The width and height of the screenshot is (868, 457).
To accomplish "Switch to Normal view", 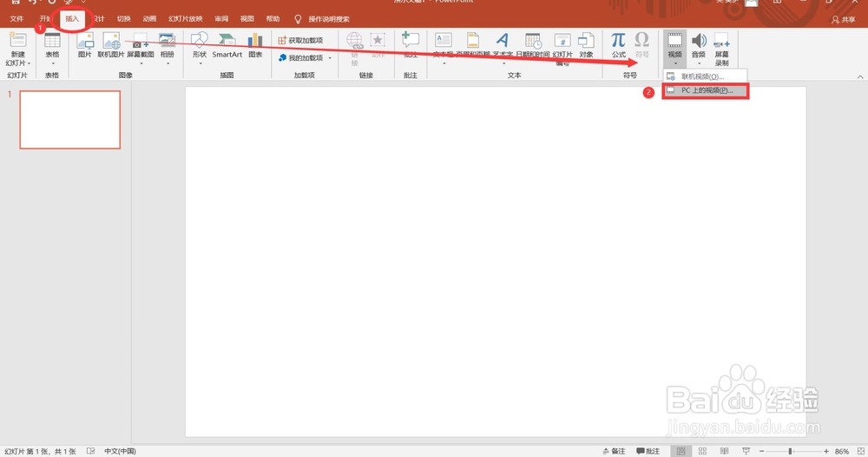I will coord(681,451).
